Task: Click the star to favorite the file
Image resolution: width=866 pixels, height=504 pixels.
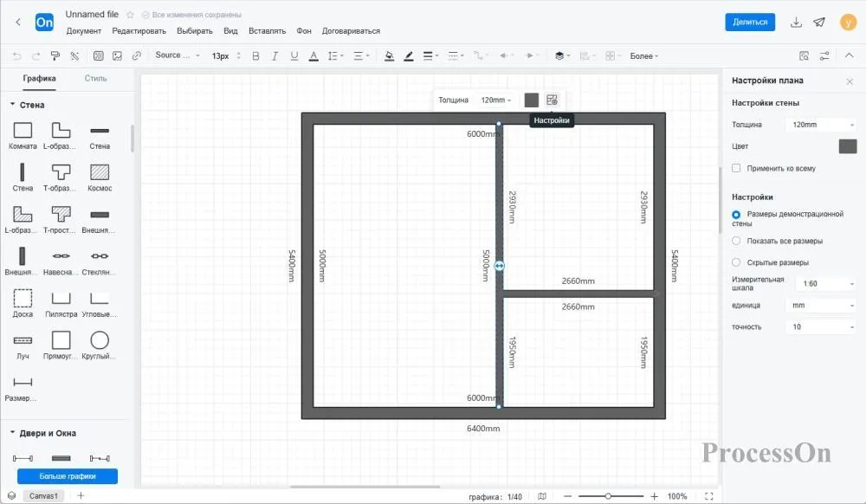Action: point(131,15)
